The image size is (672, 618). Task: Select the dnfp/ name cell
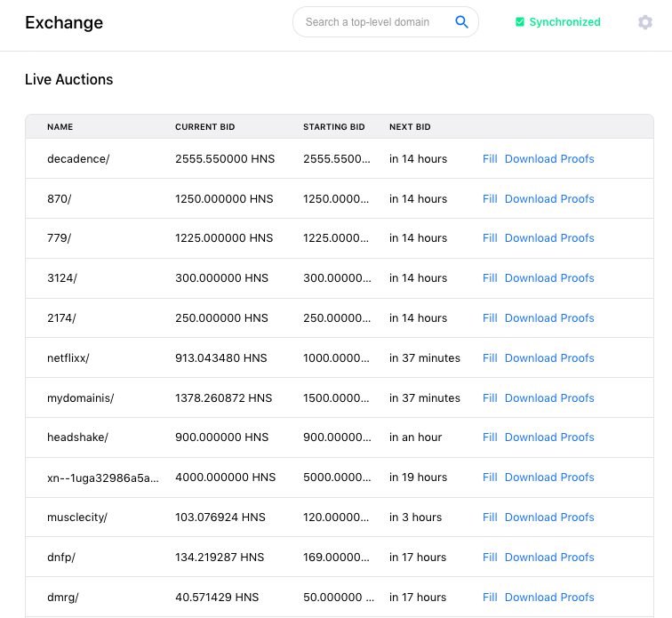60,558
